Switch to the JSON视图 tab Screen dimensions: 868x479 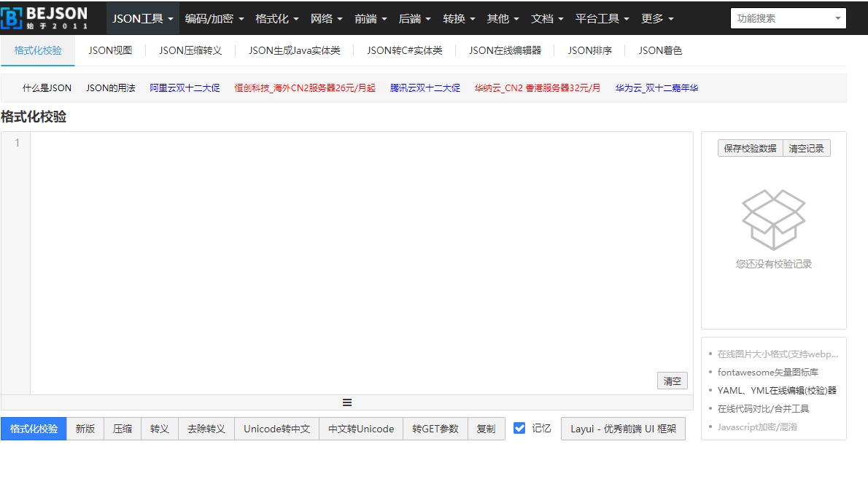110,50
